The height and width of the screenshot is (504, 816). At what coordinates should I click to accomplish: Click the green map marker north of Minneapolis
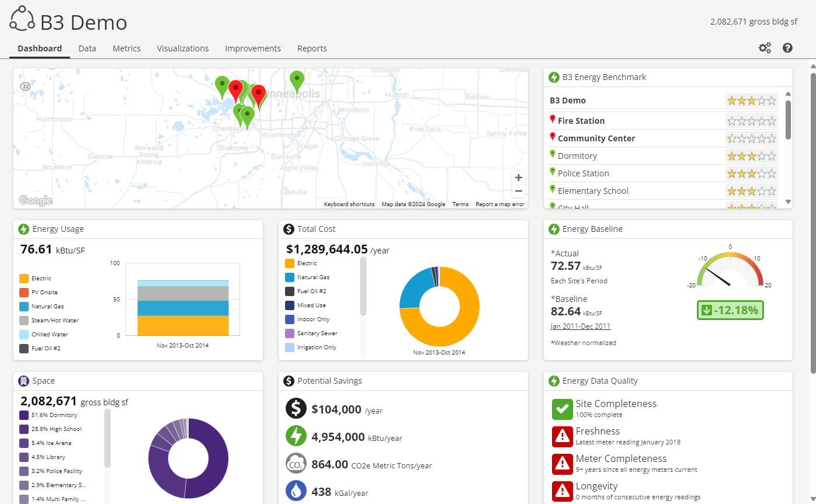click(297, 81)
